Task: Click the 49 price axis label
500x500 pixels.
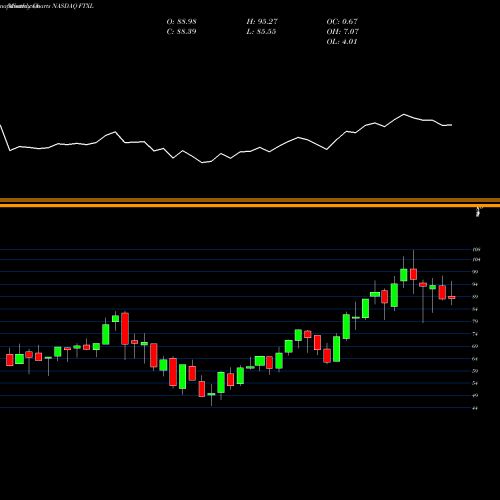Action: coord(475,396)
